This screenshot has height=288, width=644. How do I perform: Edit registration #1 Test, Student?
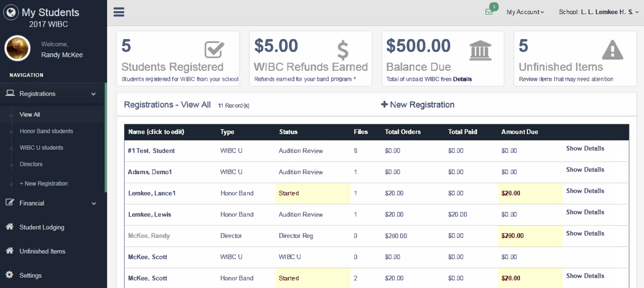tap(151, 151)
